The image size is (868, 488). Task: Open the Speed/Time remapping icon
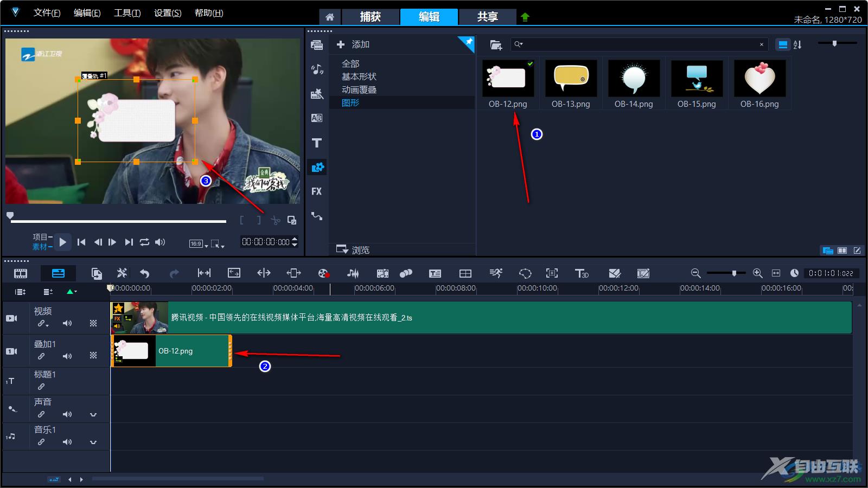point(496,273)
